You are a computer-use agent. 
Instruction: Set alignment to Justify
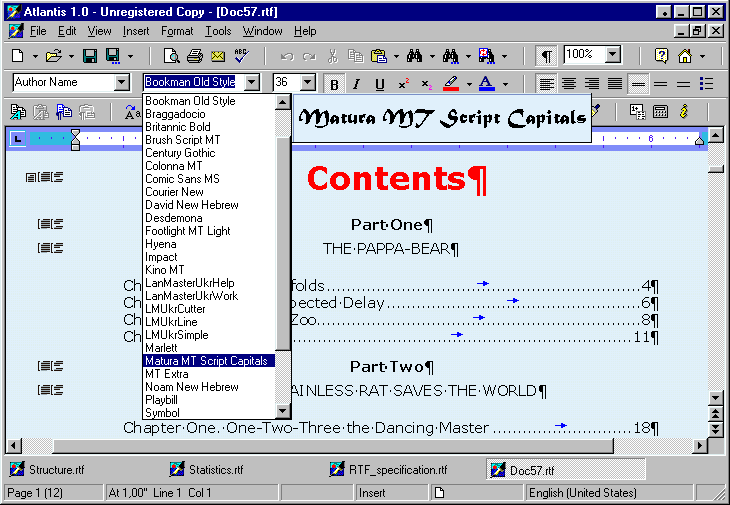pyautogui.click(x=615, y=84)
